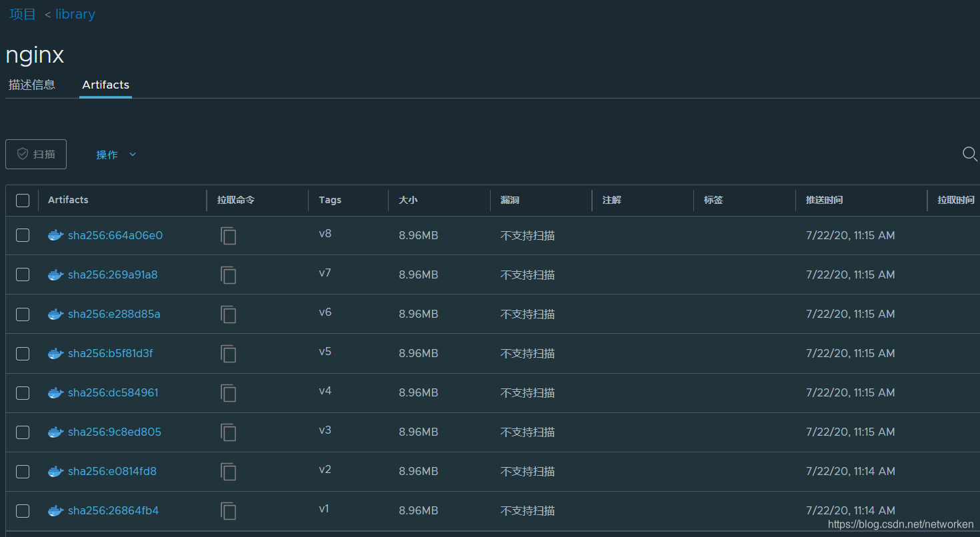Select checkbox for sha256:9c8ed805 row
The image size is (980, 537).
point(23,432)
